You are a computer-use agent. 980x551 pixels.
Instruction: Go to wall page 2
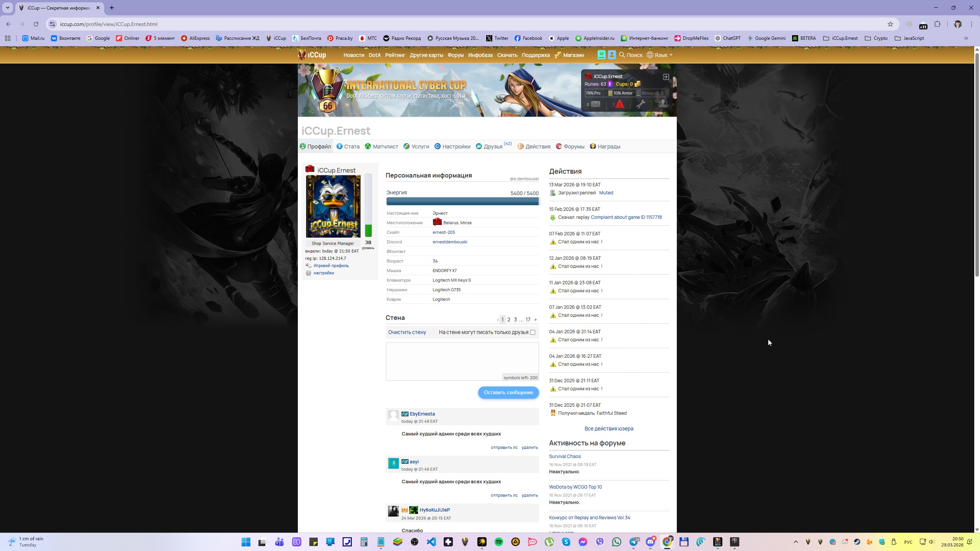[509, 320]
